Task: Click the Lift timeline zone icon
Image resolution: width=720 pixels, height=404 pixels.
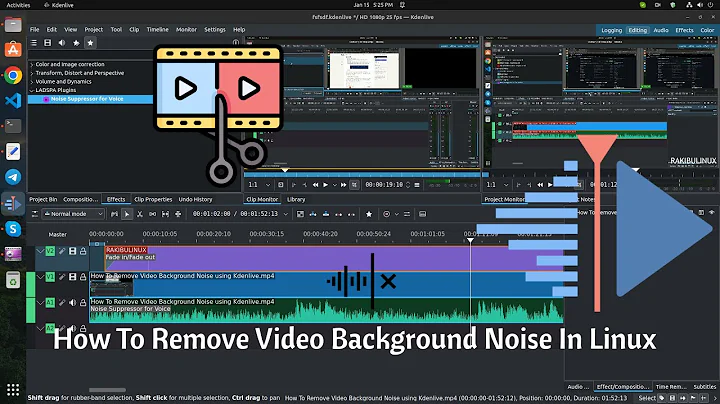Action: click(x=351, y=214)
